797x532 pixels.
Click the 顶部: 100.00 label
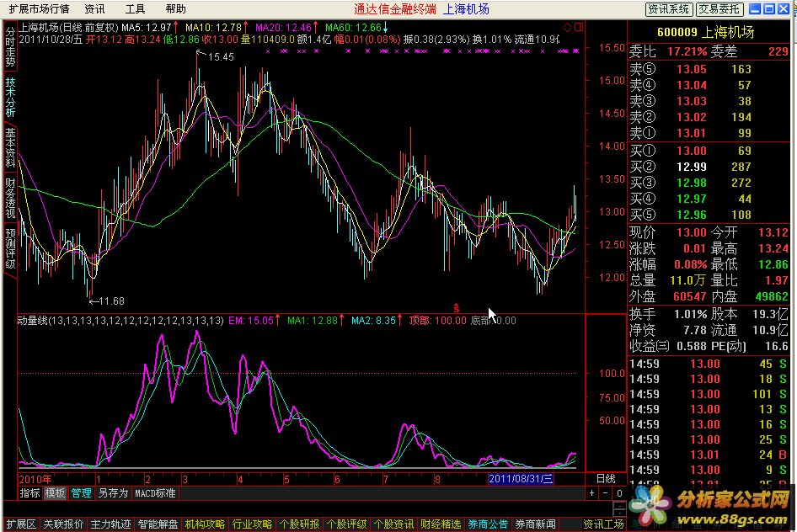(x=437, y=321)
